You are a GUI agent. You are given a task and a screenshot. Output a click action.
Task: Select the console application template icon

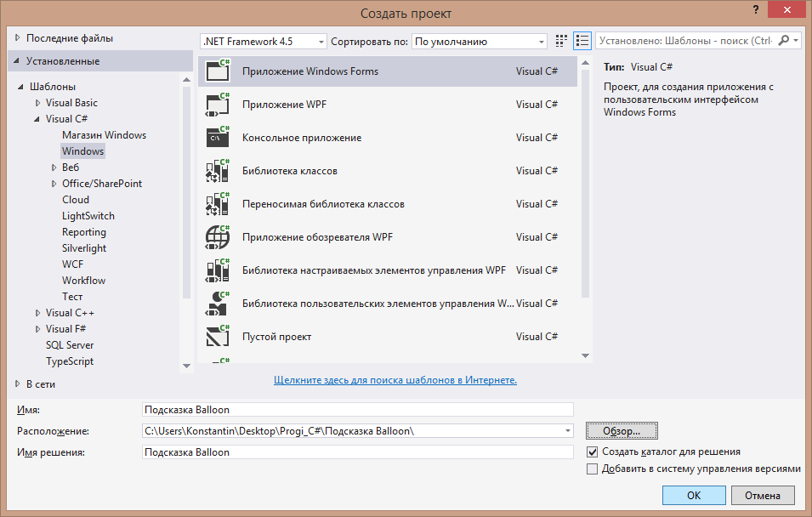tap(218, 137)
